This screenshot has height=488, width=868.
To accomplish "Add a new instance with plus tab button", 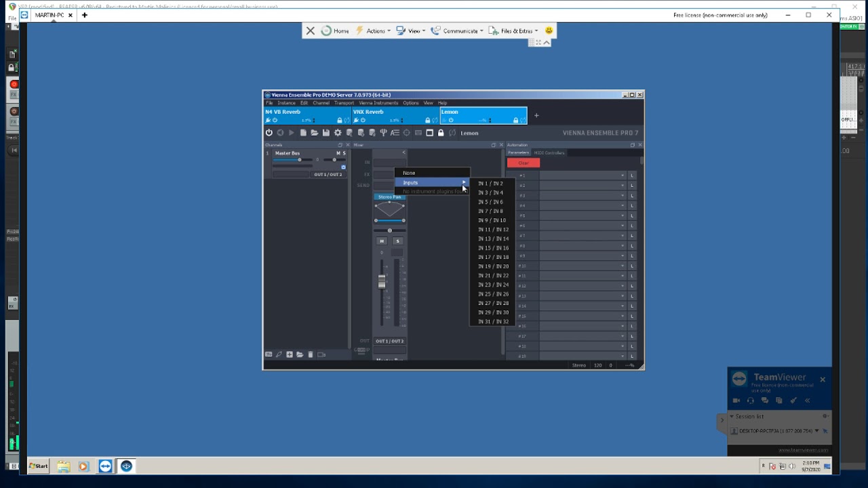I will 536,116.
